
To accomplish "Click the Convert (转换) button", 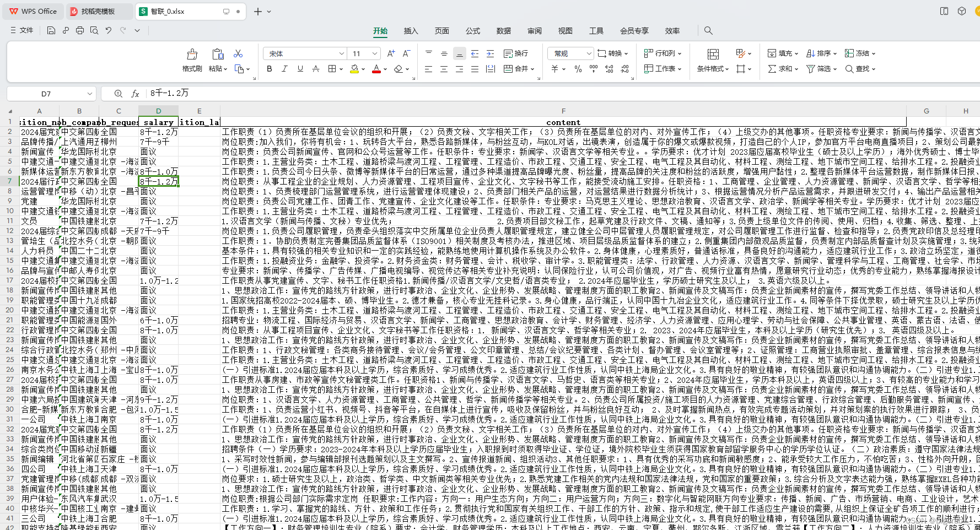I will 613,53.
